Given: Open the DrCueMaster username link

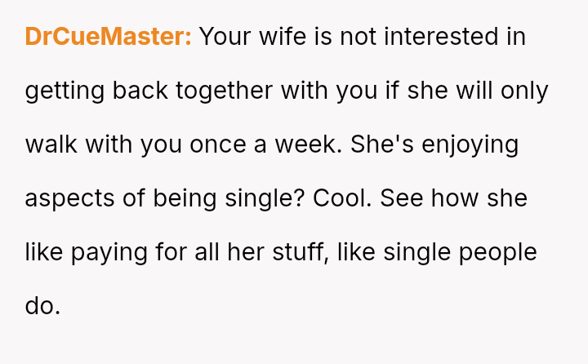Looking at the screenshot, I should point(109,37).
